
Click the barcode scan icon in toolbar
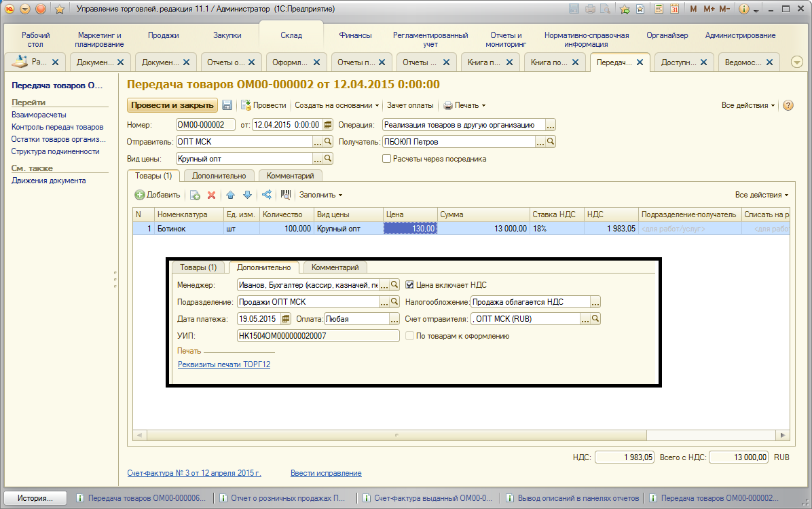tap(286, 195)
